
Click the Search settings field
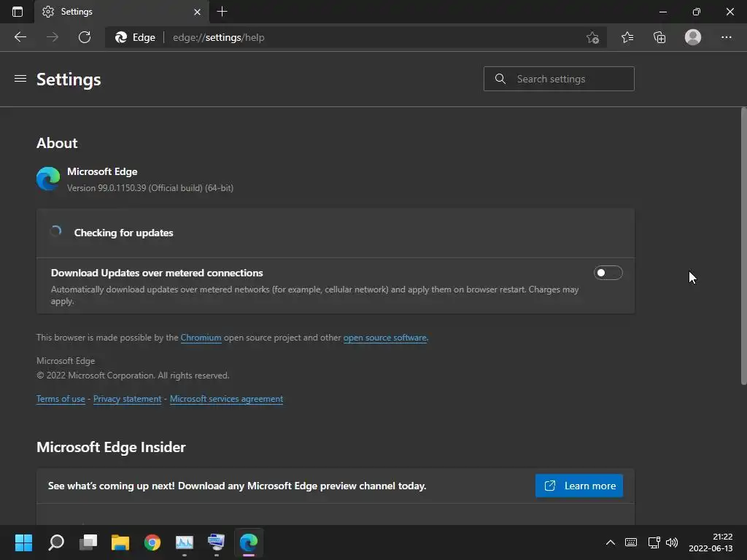(x=559, y=79)
